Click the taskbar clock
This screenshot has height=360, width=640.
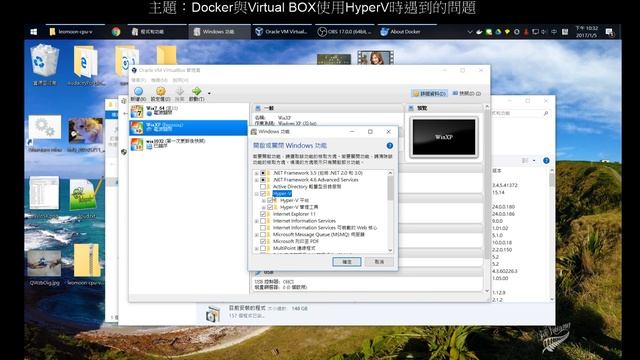587,31
